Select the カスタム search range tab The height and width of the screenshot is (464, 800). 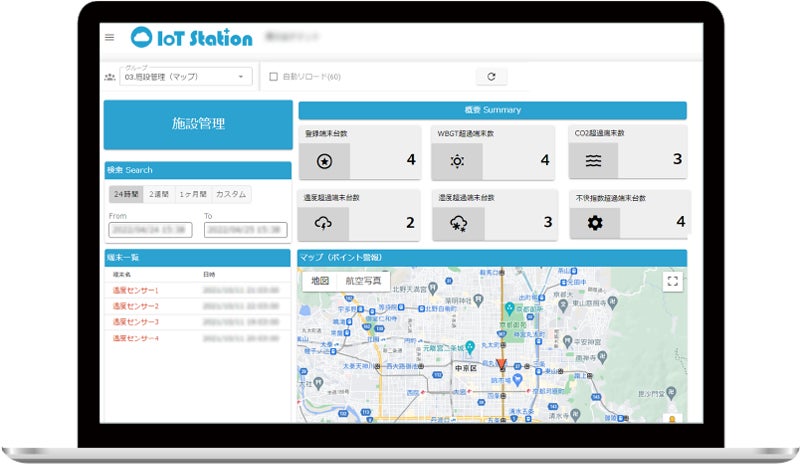click(231, 195)
